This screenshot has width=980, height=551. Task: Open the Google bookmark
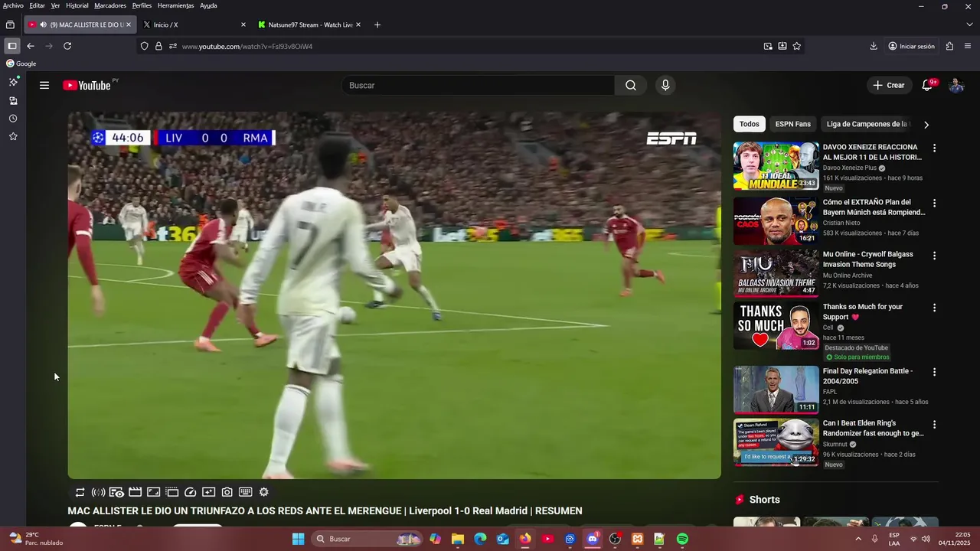tap(21, 64)
